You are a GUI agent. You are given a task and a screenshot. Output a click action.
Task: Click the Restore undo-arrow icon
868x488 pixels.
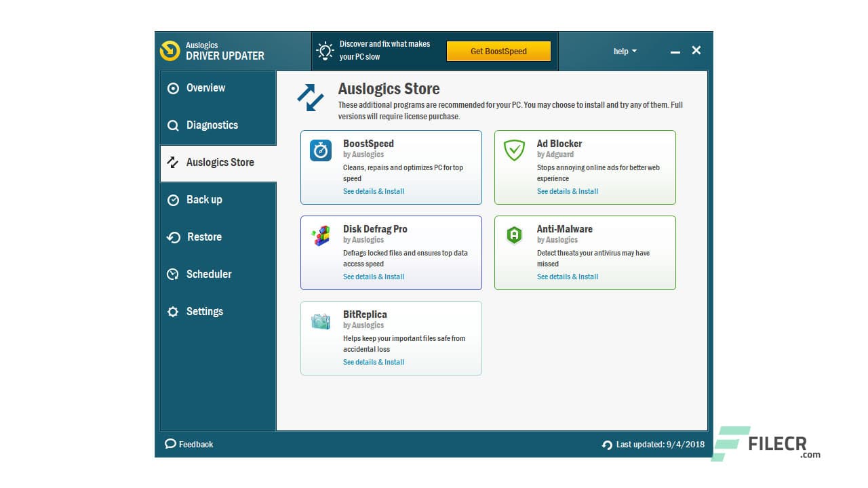click(173, 237)
